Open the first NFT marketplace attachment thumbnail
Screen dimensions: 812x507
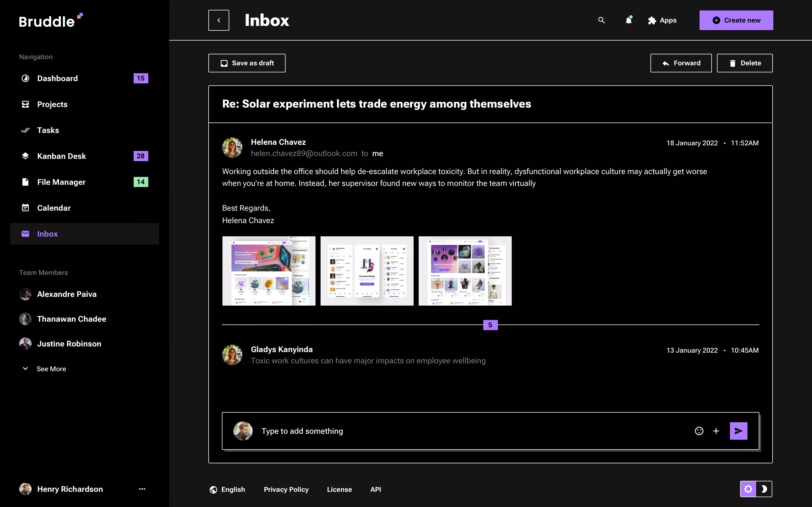tap(268, 271)
